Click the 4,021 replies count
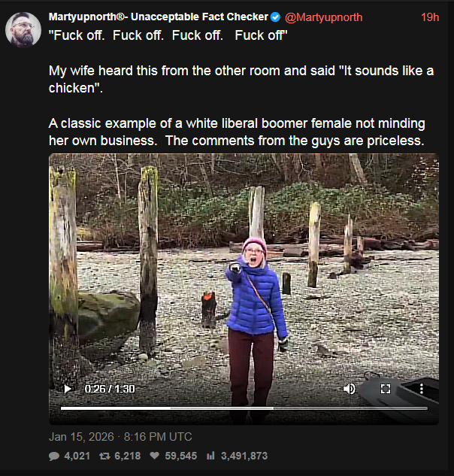This screenshot has width=454, height=476. (x=77, y=456)
